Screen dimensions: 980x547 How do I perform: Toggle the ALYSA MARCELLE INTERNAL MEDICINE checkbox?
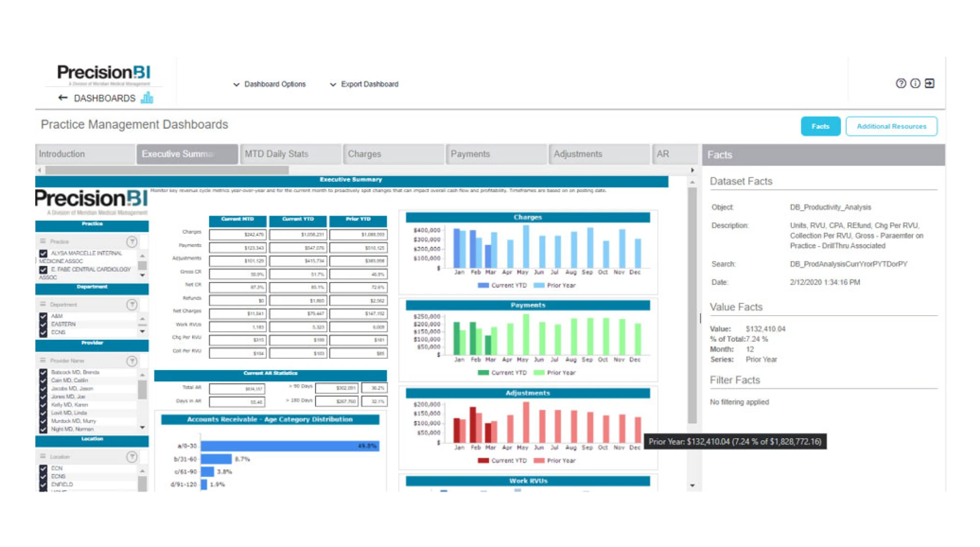43,253
